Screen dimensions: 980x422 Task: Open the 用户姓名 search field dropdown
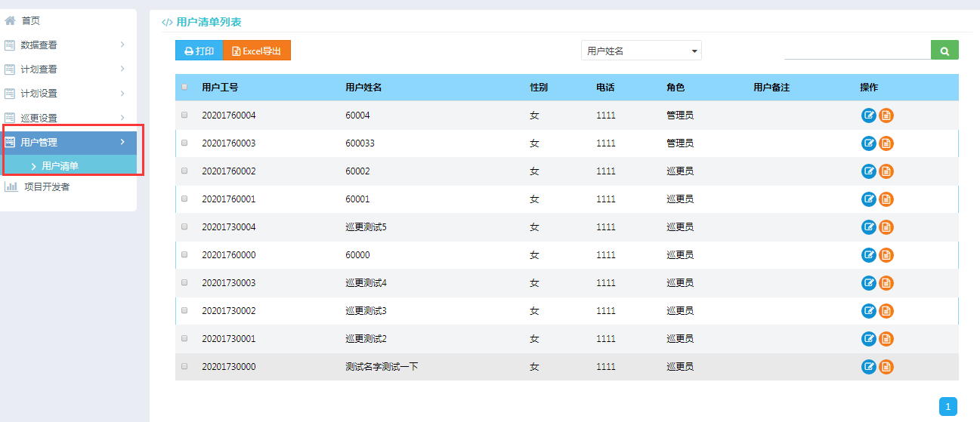click(x=641, y=51)
